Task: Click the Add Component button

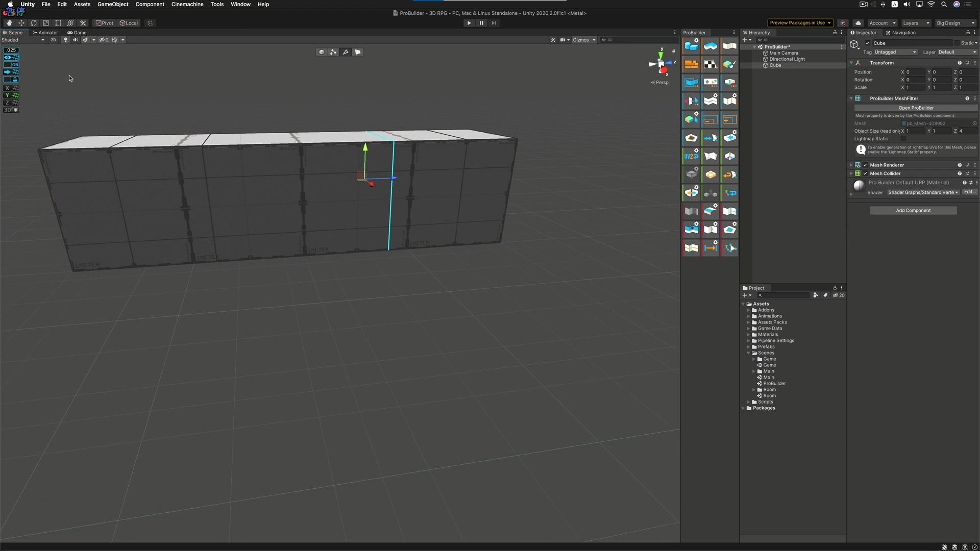Action: tap(913, 210)
